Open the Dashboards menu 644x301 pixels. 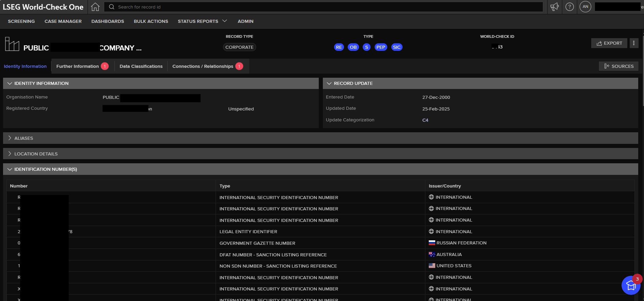pos(108,21)
